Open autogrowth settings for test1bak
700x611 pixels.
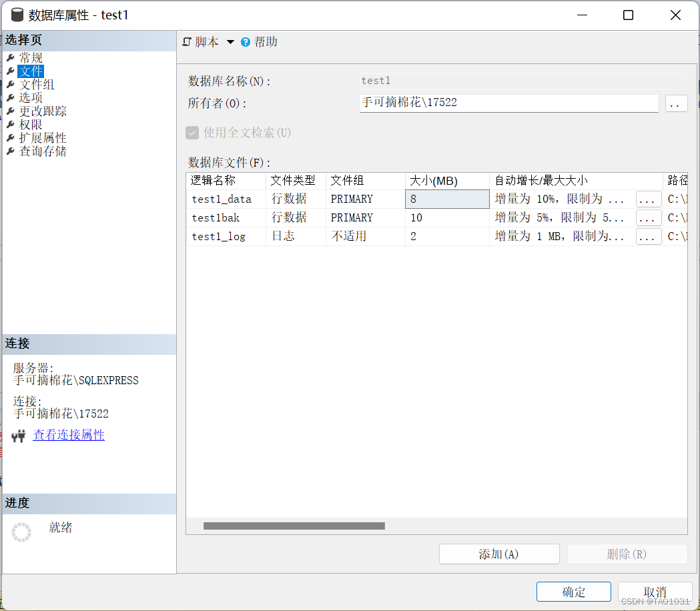648,218
